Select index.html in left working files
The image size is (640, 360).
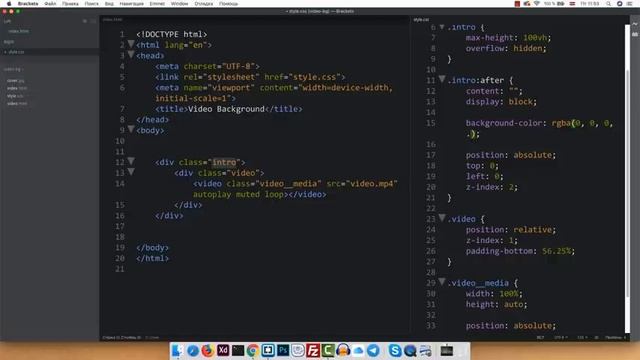pos(18,31)
